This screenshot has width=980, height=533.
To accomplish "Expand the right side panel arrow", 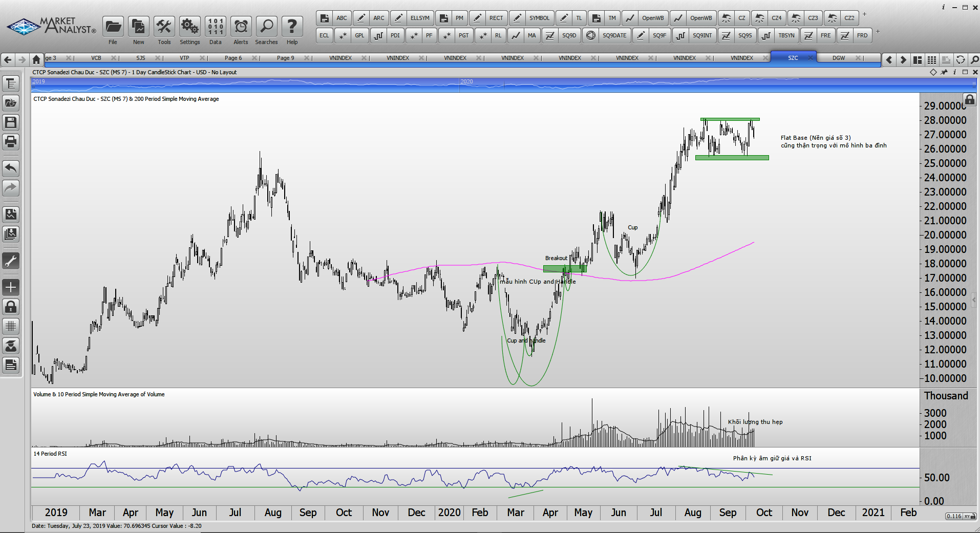I will coord(974,300).
